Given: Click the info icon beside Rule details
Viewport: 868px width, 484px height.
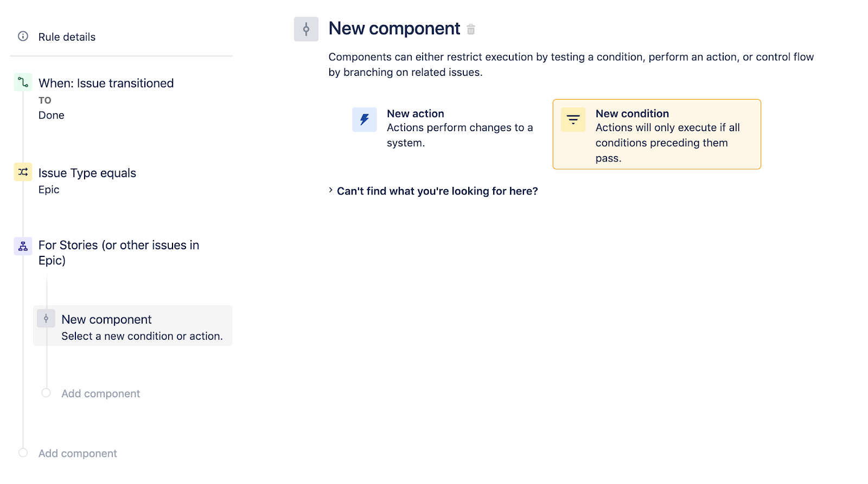Looking at the screenshot, I should pyautogui.click(x=22, y=36).
